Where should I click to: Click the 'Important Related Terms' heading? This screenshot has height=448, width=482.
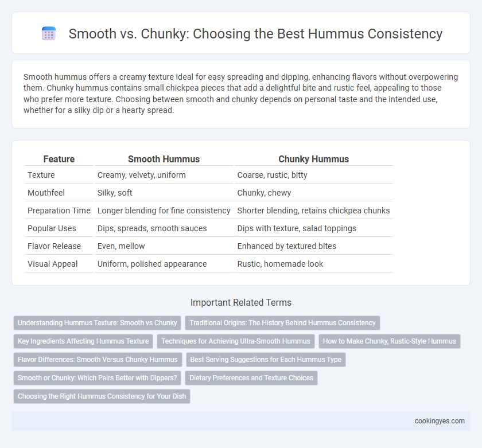click(x=241, y=302)
